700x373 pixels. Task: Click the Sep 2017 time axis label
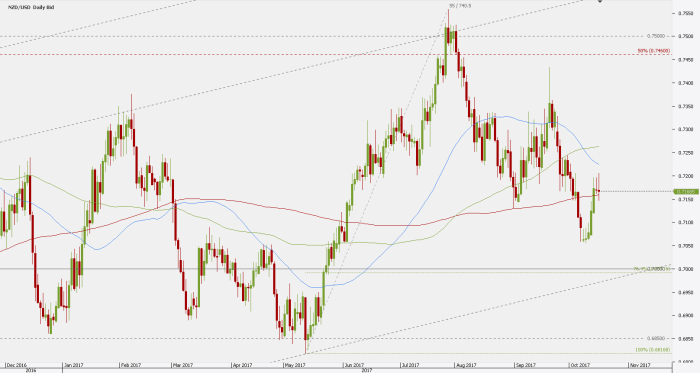[525, 365]
